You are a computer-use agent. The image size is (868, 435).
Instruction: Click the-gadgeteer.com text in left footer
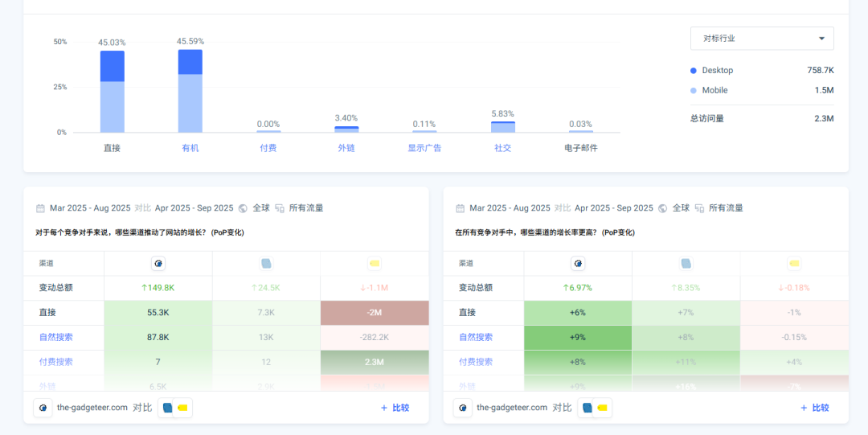tap(92, 408)
